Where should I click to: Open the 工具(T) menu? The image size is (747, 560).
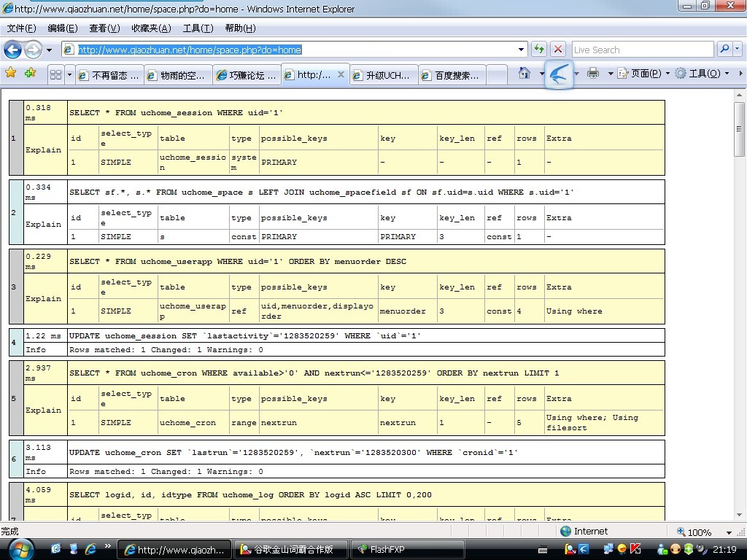pyautogui.click(x=198, y=28)
